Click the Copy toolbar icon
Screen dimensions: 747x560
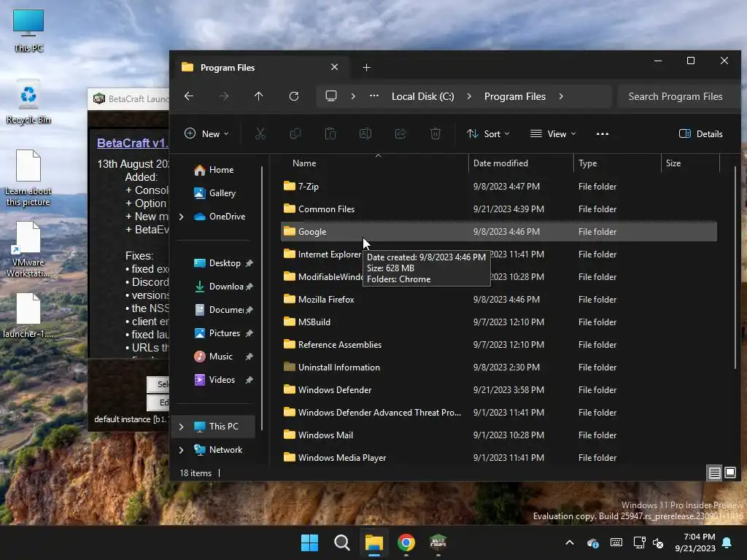295,134
